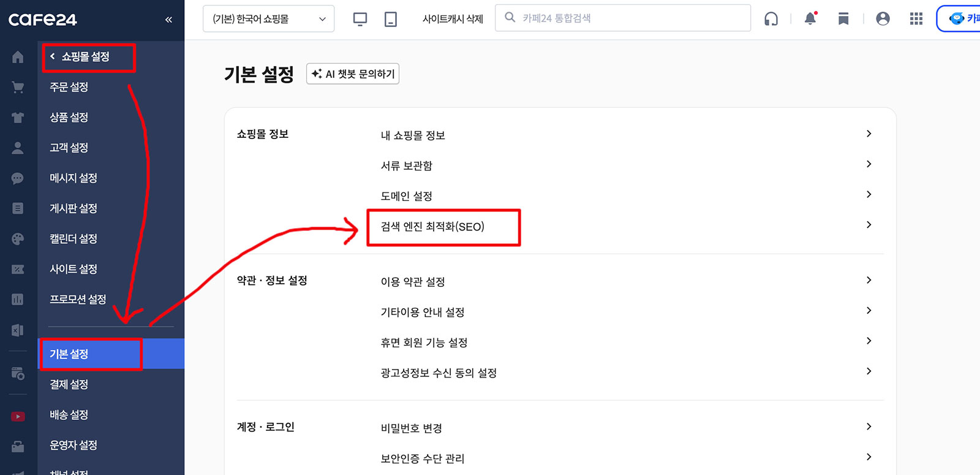Select 캘린더 설정 in the sidebar
Screen dimensions: 980x475
(x=73, y=238)
